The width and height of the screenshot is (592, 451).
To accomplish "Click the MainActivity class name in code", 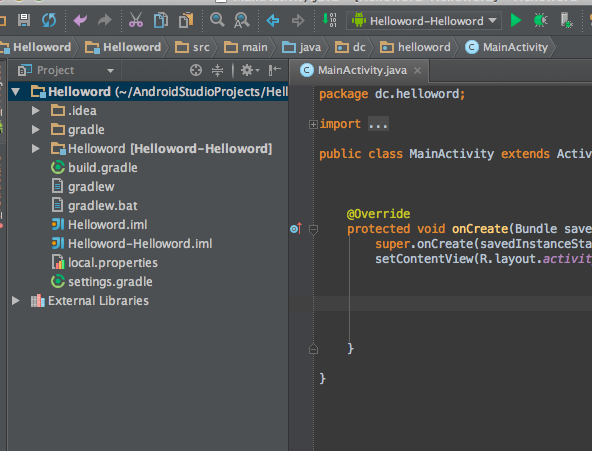I will coord(452,154).
